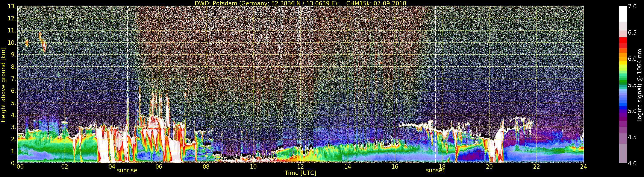Click the '1.' height axis tick label

click(x=14, y=151)
